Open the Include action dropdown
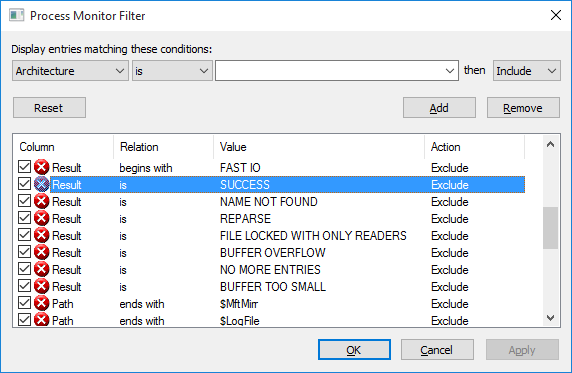Screen dimensions: 572x373 [x=527, y=71]
